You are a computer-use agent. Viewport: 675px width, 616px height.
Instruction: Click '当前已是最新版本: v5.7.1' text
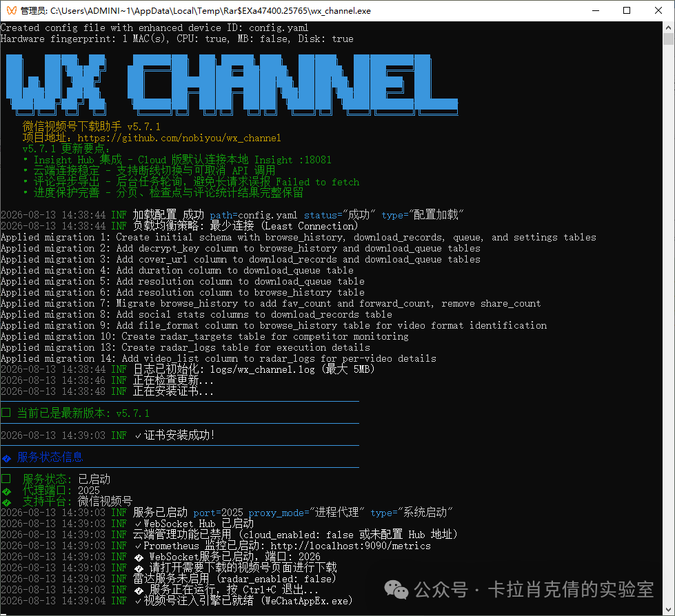click(83, 413)
